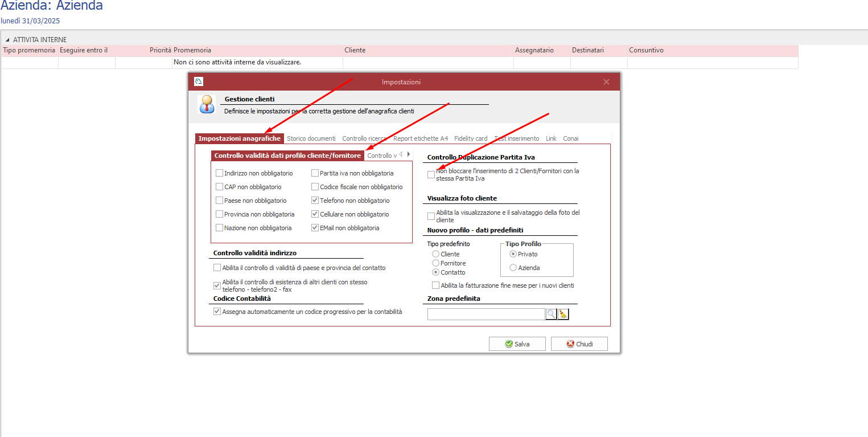The width and height of the screenshot is (868, 437).
Task: Select Cliente as tipo predefinito
Action: 436,254
